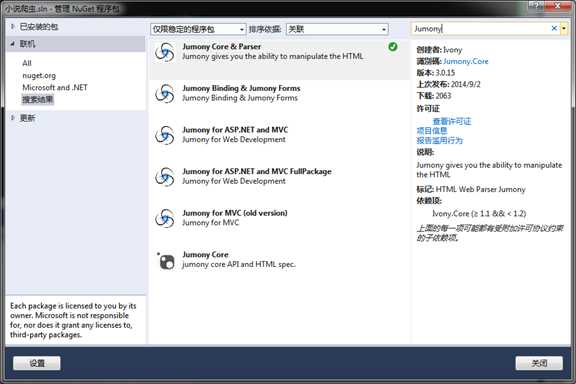
Task: Click the download count 2063
Action: coord(443,96)
